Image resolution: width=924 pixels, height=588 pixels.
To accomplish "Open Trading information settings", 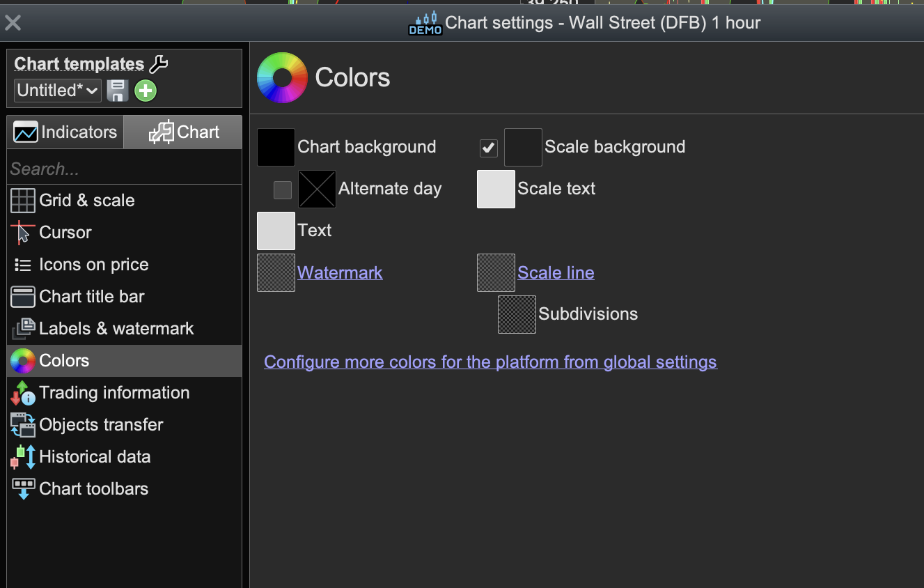I will point(114,393).
